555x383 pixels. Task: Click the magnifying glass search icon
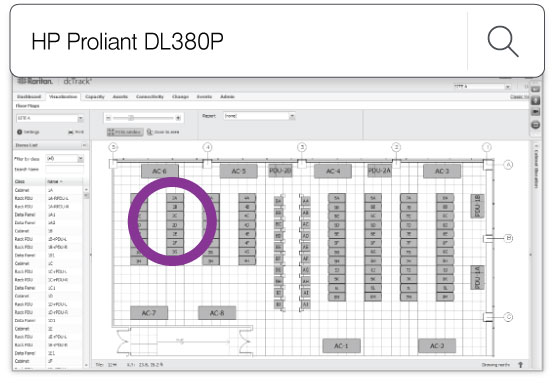click(503, 41)
